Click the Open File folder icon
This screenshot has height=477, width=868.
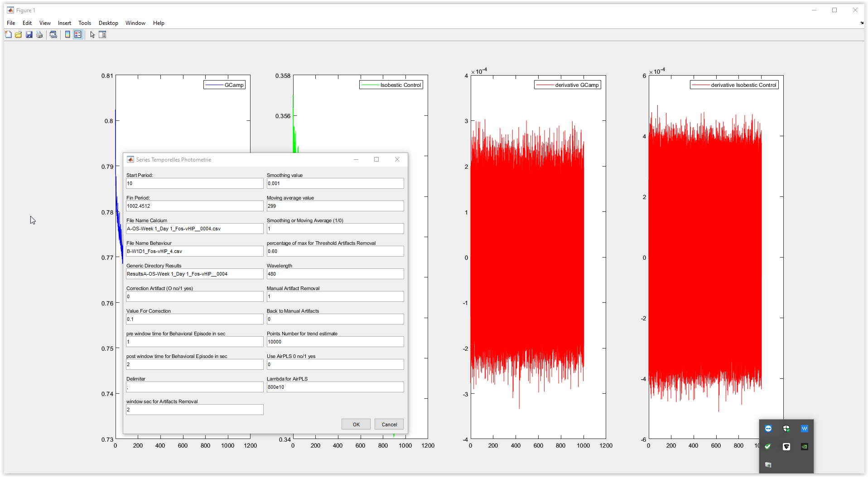tap(19, 34)
